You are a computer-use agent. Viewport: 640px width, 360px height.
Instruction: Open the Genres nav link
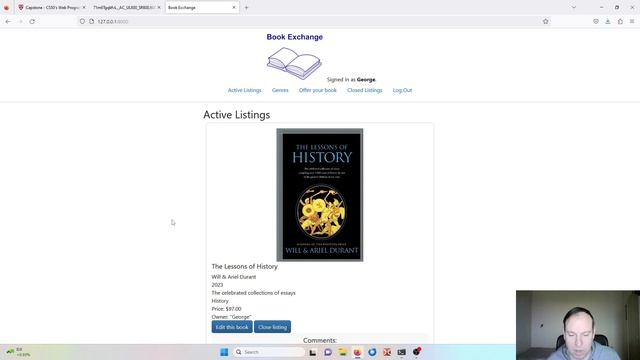coord(280,90)
